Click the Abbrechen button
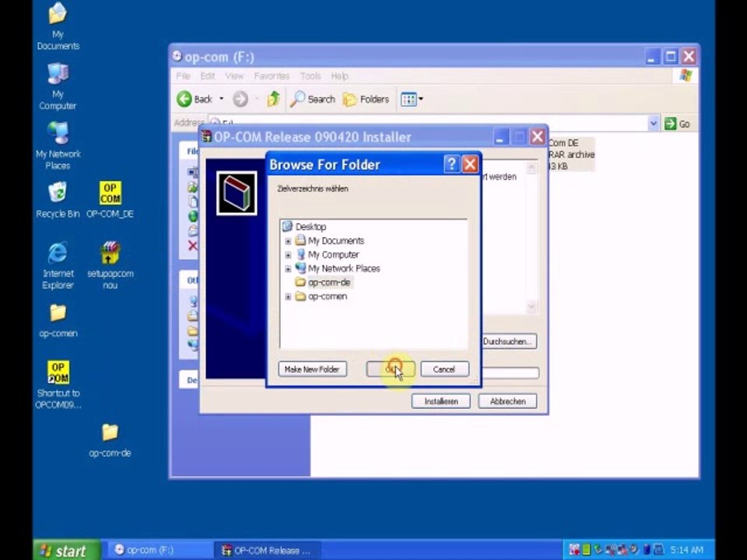747x560 pixels. point(507,401)
